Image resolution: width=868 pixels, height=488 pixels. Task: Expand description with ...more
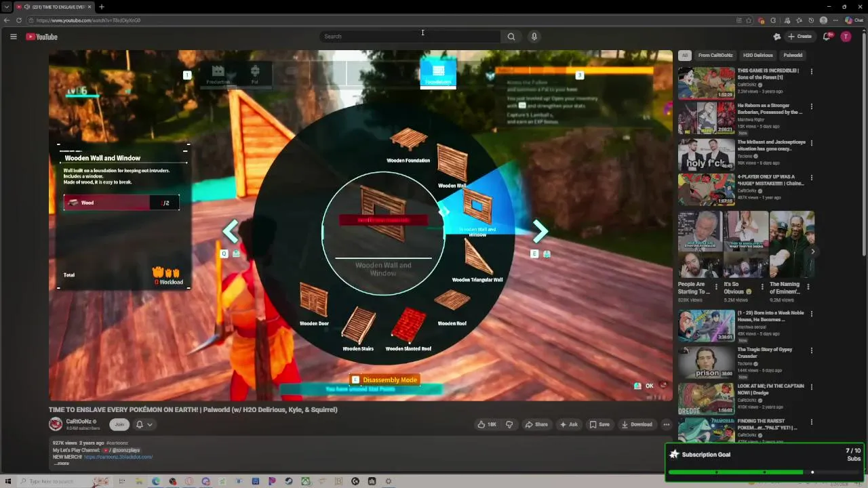61,464
